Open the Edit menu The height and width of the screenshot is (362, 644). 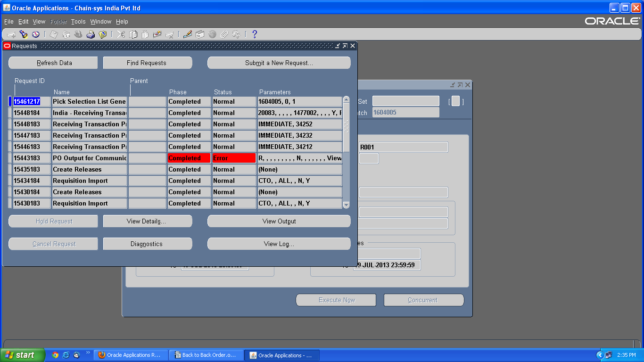point(24,22)
